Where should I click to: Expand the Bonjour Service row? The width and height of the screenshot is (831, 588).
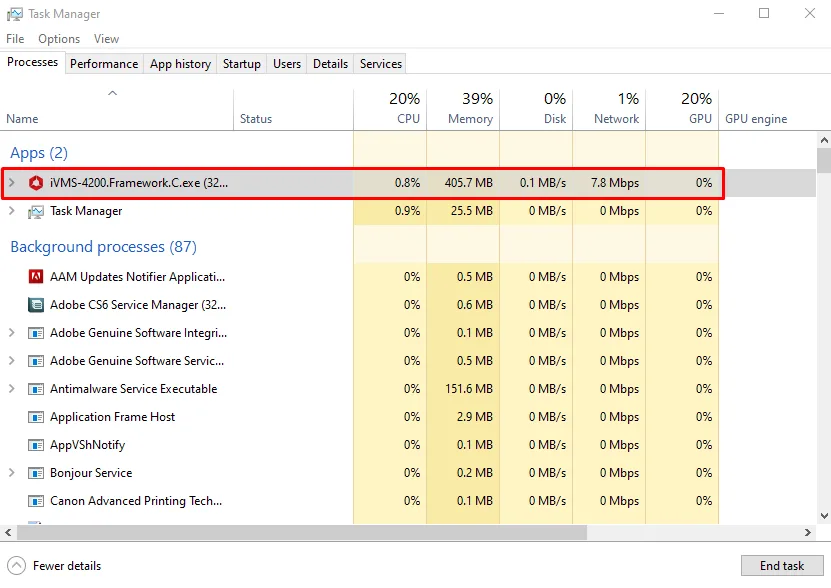[12, 472]
